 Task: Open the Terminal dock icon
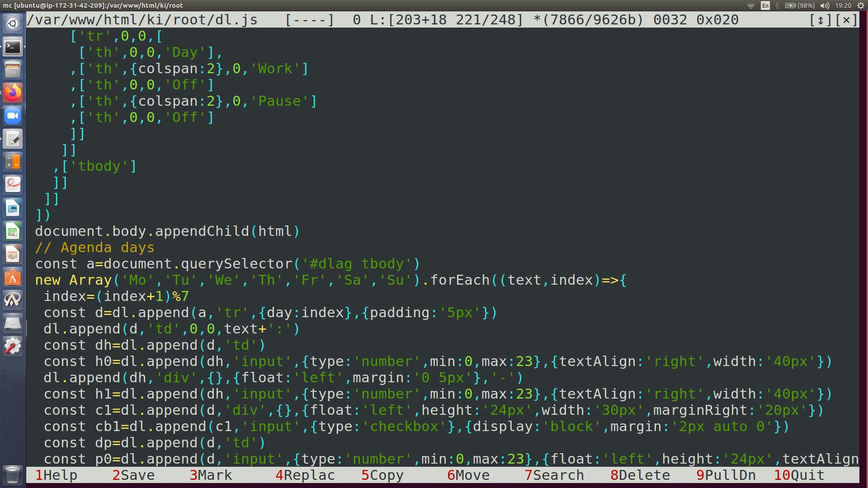point(13,47)
